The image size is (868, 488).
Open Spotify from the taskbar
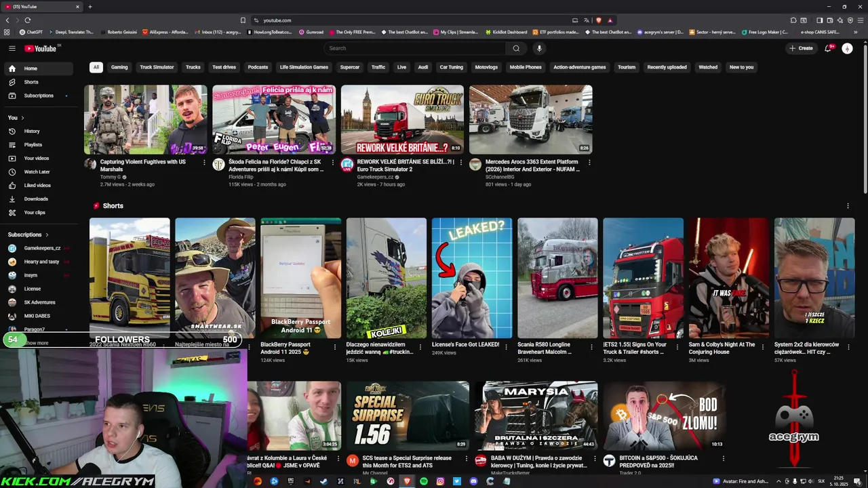tap(424, 481)
